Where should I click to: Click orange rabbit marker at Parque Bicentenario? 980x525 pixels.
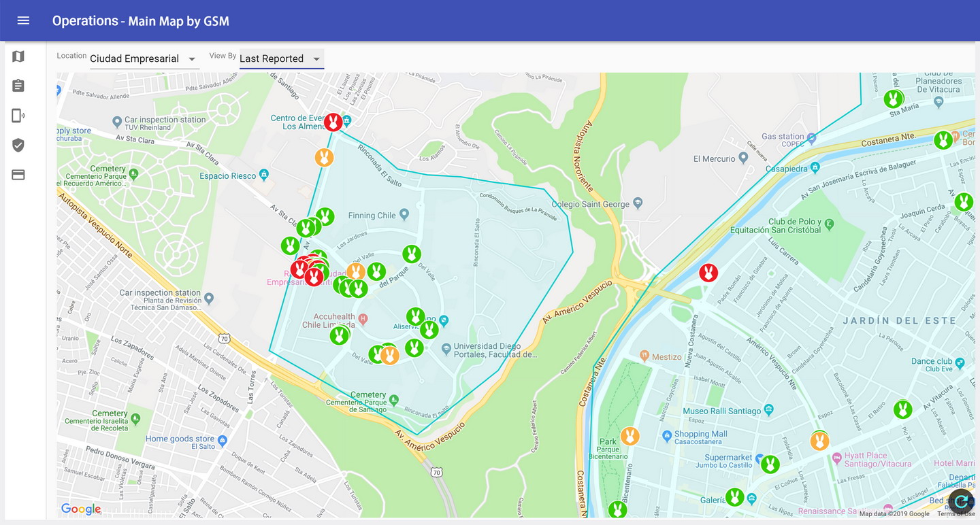coord(630,435)
